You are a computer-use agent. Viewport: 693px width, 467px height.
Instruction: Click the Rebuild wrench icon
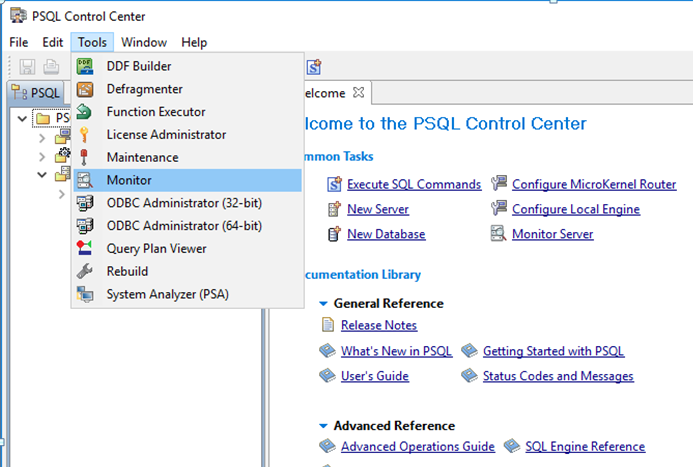tap(84, 271)
